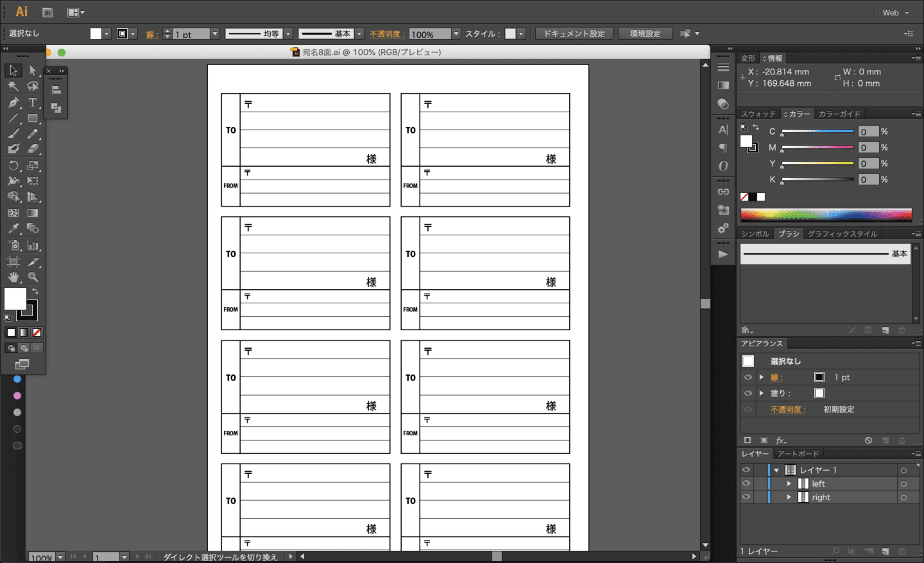The image size is (924, 563).
Task: Open the paragraph panel icon in the dock
Action: pos(723,147)
